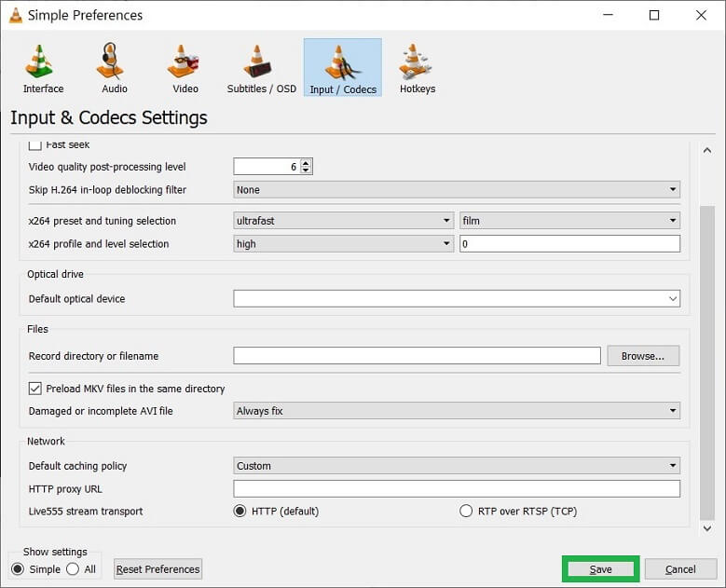The image size is (726, 588).
Task: Open the x264 profile dropdown showing high
Action: [343, 244]
